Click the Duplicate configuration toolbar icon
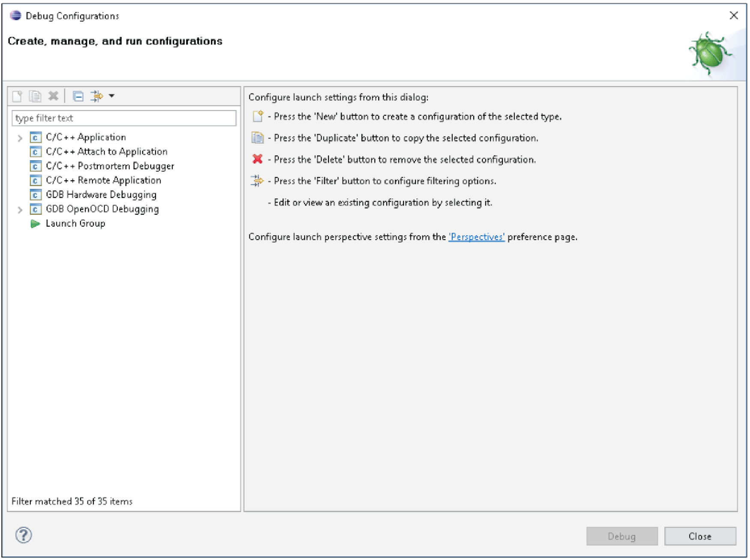Screen dimensions: 750x560 click(x=35, y=96)
